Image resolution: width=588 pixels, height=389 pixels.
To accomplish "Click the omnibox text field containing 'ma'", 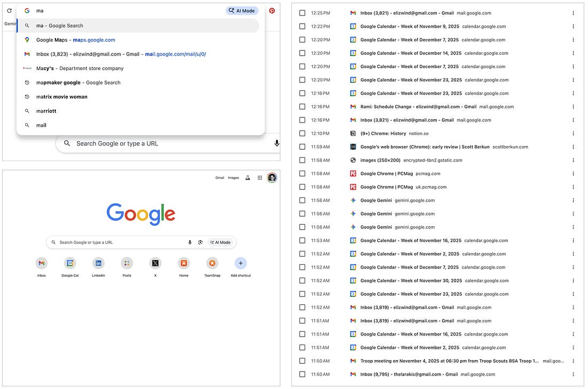I will click(129, 11).
